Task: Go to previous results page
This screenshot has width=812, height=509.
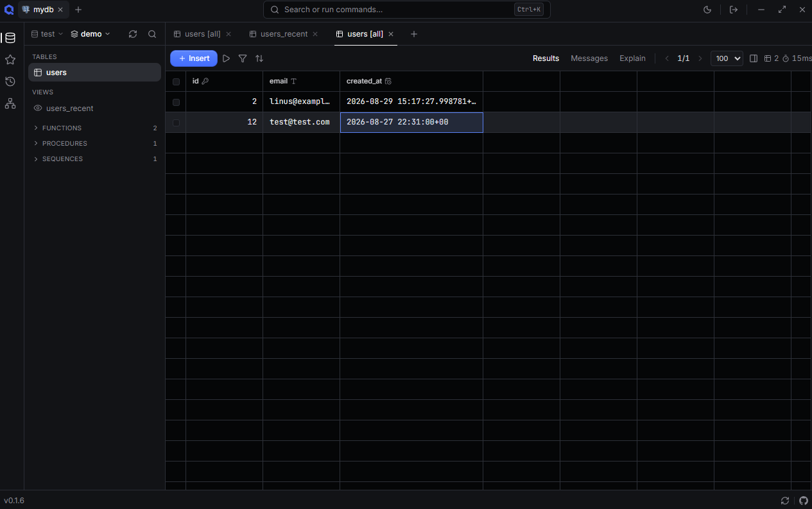Action: point(667,58)
